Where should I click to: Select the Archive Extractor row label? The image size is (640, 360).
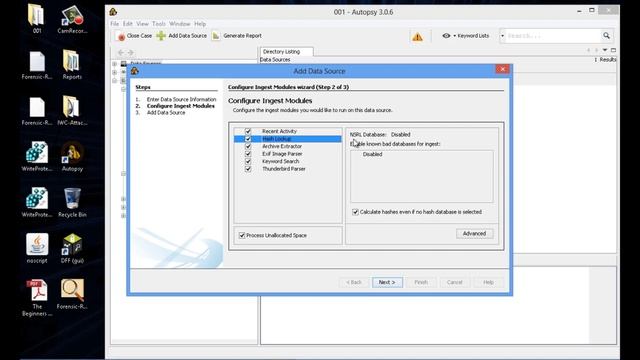click(282, 147)
